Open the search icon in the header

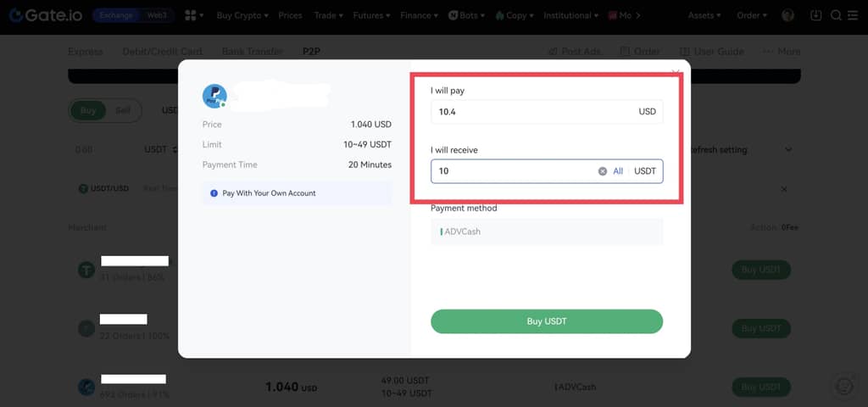(836, 15)
